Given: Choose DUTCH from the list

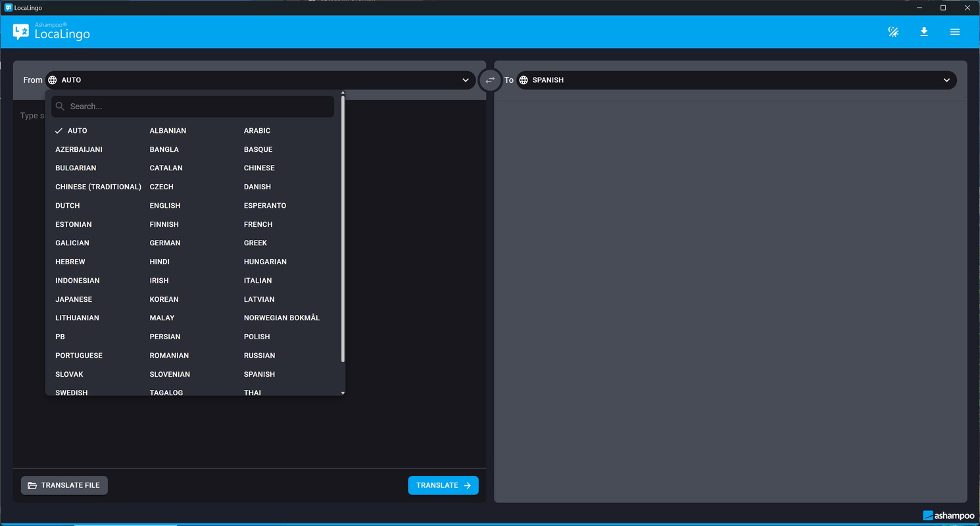Looking at the screenshot, I should coord(68,206).
